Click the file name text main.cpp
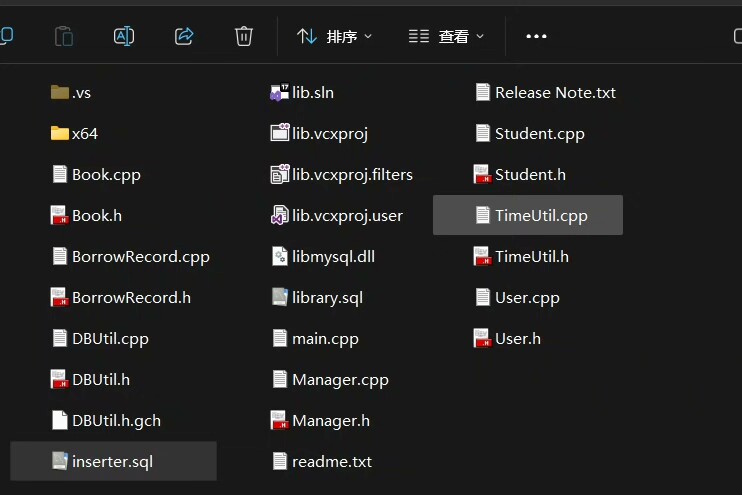 [326, 339]
